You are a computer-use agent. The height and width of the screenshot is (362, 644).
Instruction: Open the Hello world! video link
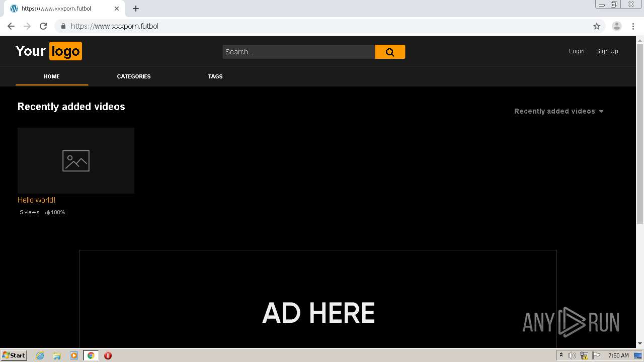36,200
